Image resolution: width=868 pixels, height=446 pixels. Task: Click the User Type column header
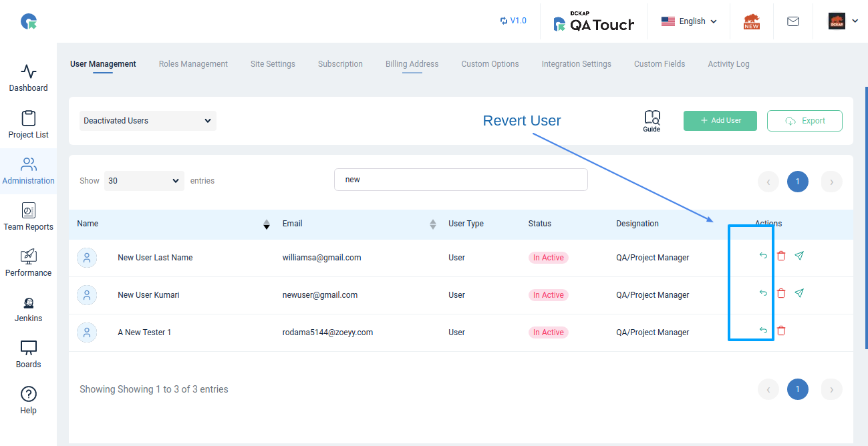pos(466,224)
